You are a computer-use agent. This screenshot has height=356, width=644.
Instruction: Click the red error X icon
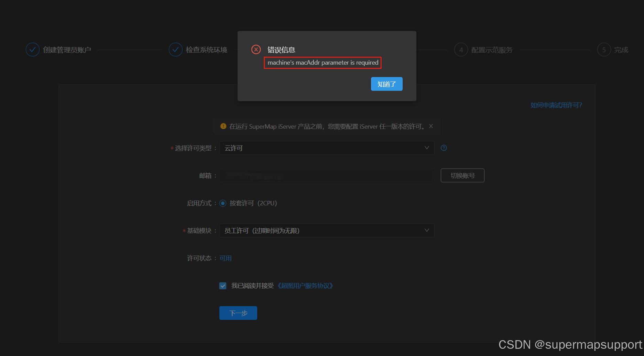256,50
